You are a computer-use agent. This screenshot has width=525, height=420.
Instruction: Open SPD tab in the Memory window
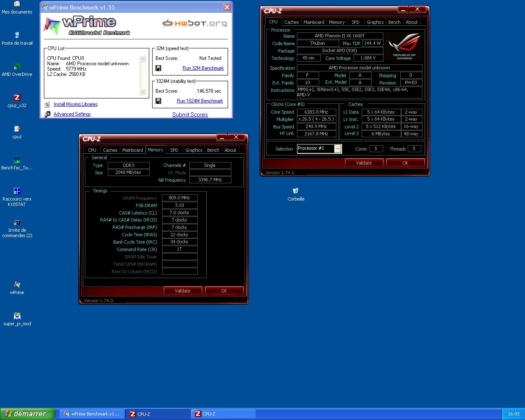coord(174,150)
